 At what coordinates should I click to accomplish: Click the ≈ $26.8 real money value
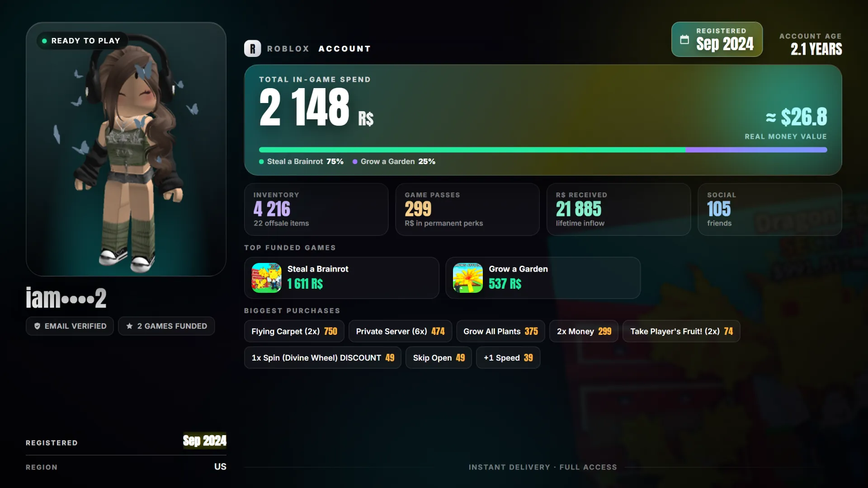click(797, 117)
